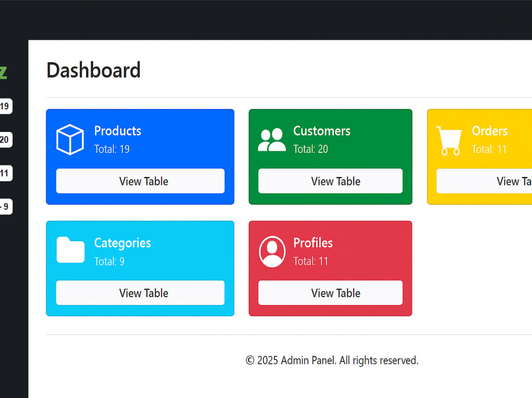Click the sidebar badge showing 19

click(5, 106)
